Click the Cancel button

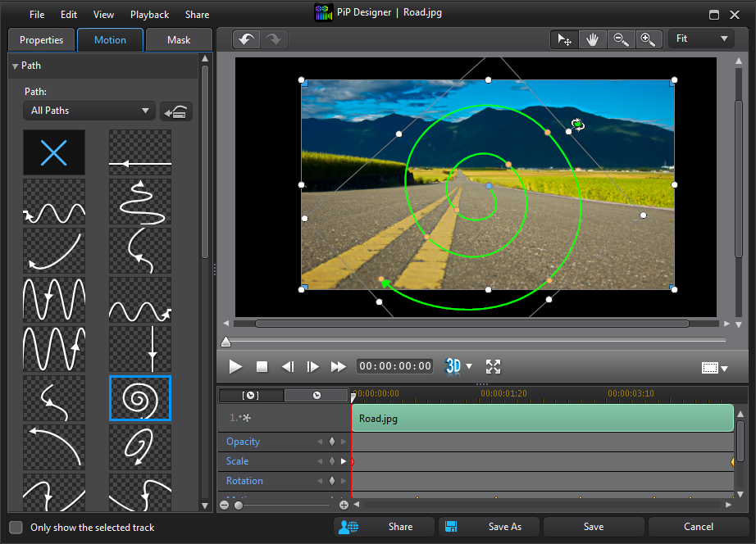pyautogui.click(x=698, y=526)
